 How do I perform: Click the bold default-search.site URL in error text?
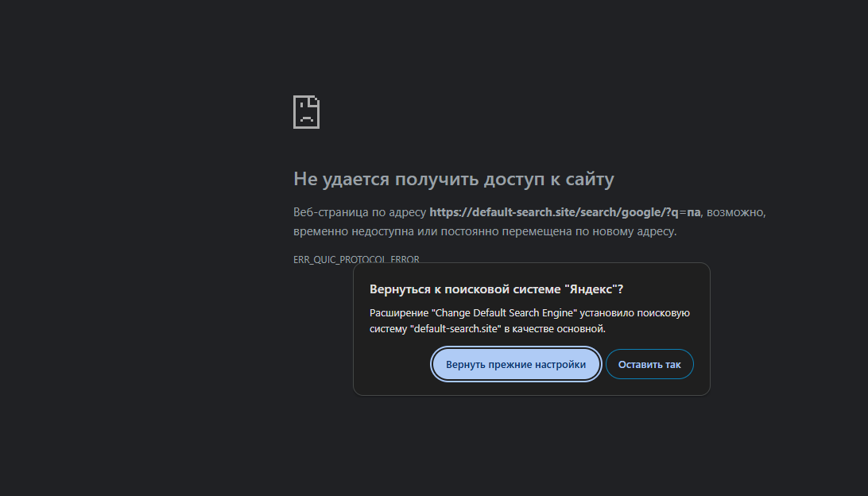[x=556, y=212]
